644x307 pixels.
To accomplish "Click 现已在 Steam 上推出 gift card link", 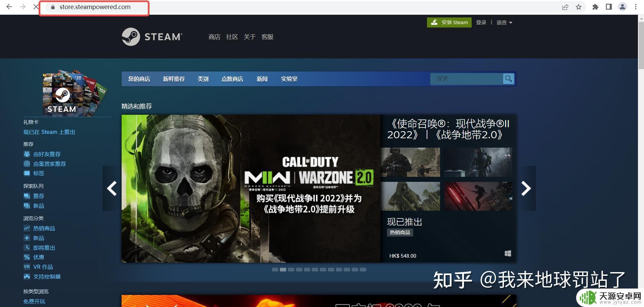I will pyautogui.click(x=49, y=132).
